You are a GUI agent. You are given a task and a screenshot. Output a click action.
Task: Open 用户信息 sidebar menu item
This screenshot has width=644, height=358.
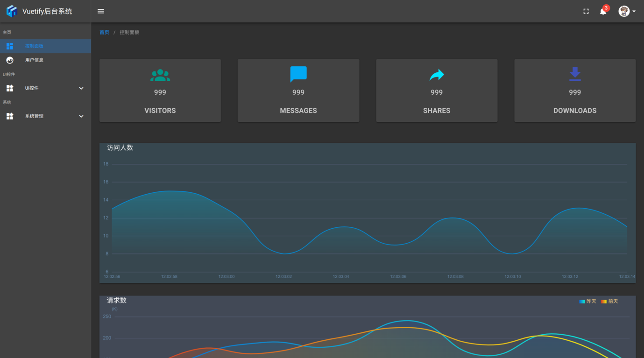pyautogui.click(x=45, y=60)
